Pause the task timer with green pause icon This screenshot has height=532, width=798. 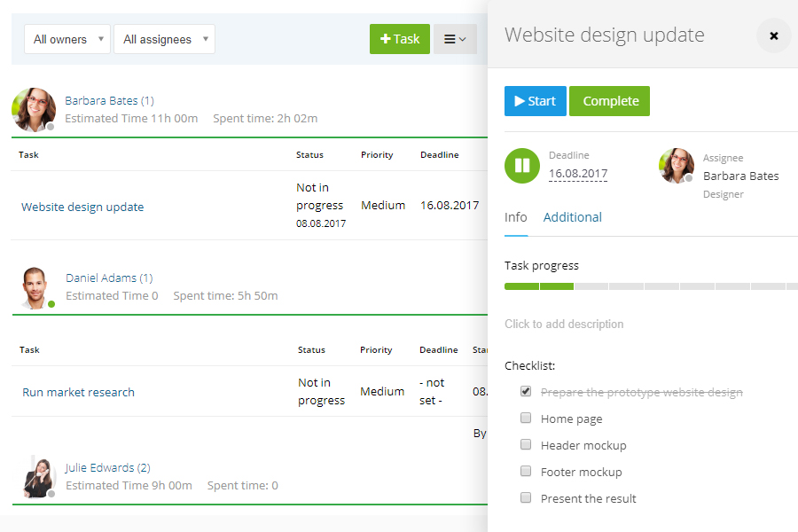point(522,166)
